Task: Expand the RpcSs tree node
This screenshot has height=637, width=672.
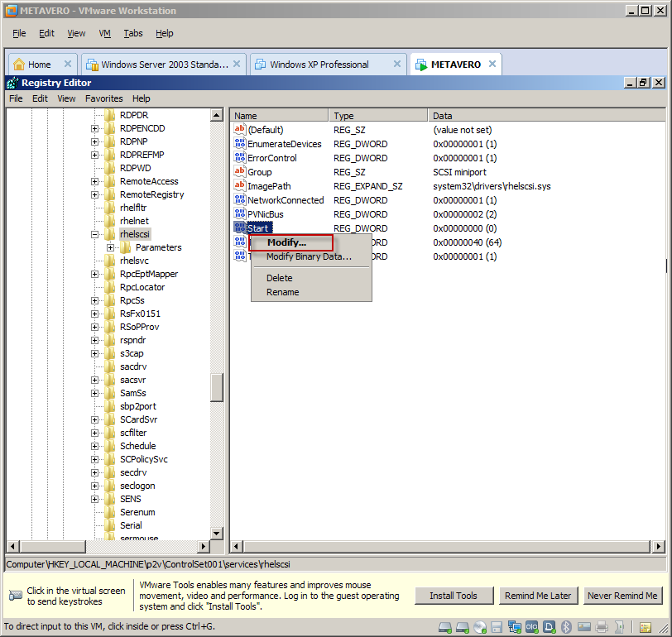Action: click(x=94, y=301)
